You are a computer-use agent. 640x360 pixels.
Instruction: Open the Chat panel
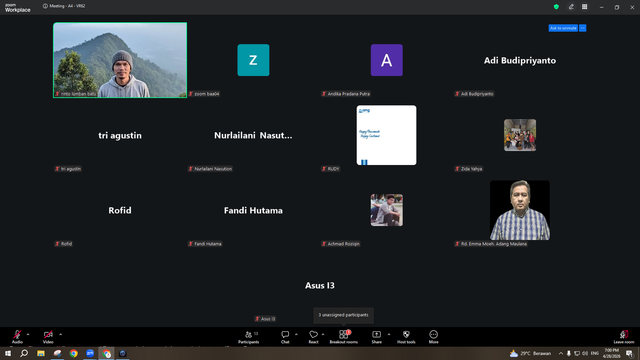coord(285,337)
